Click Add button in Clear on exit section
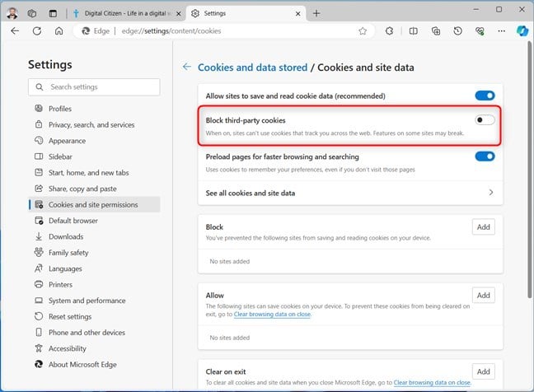The height and width of the screenshot is (392, 534). pos(483,371)
